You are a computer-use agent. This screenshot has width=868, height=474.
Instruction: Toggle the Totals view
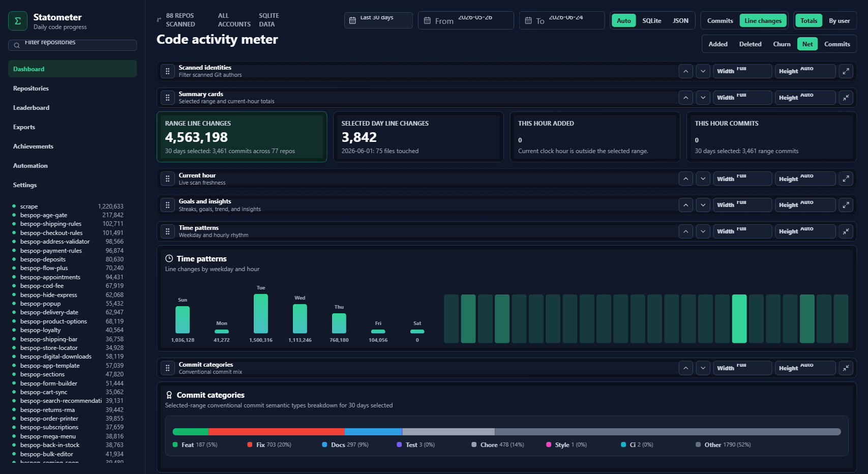coord(809,21)
